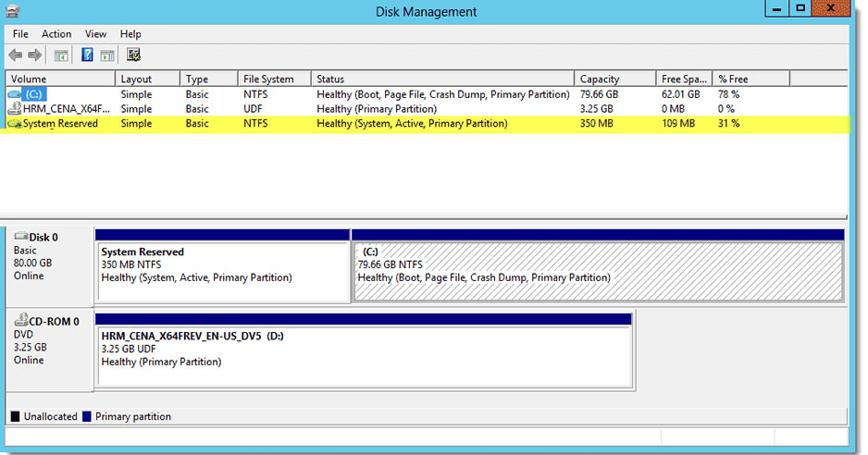Click the File System column header
The height and width of the screenshot is (455, 868).
click(x=274, y=79)
